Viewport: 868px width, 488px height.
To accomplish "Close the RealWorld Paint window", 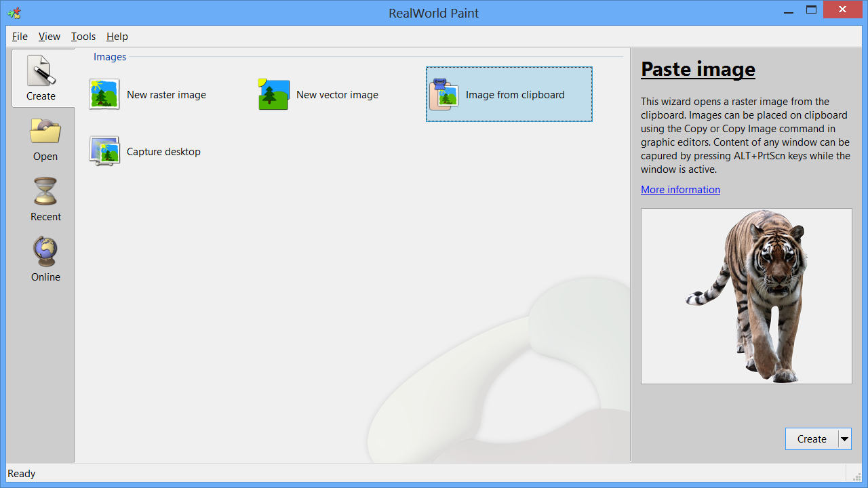I will point(842,9).
